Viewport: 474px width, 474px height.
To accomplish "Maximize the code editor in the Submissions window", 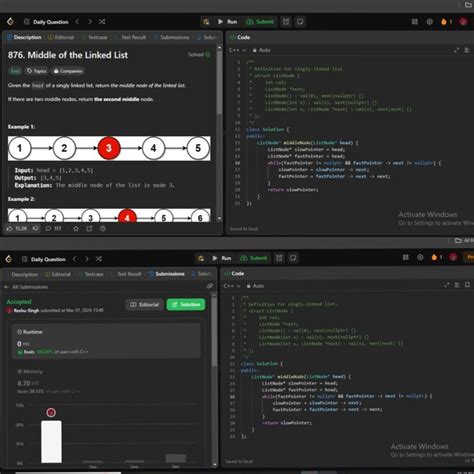I will (447, 285).
